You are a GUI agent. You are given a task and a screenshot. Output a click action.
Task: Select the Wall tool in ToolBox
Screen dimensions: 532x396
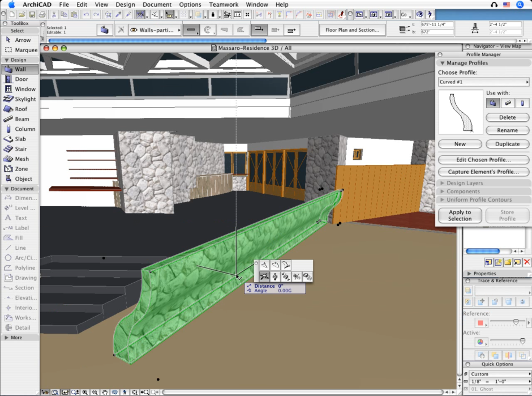pos(20,69)
